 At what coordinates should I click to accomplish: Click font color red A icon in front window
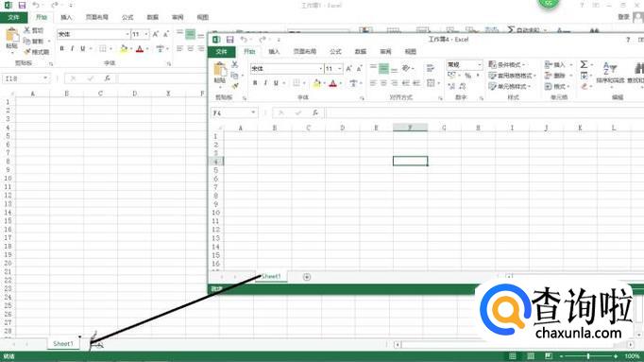click(333, 83)
